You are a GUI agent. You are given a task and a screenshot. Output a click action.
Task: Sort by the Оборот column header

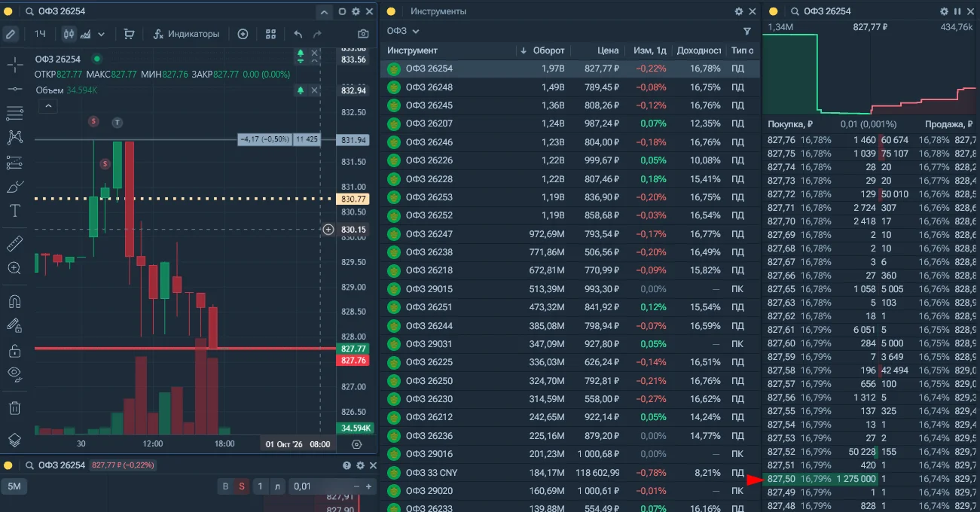548,50
